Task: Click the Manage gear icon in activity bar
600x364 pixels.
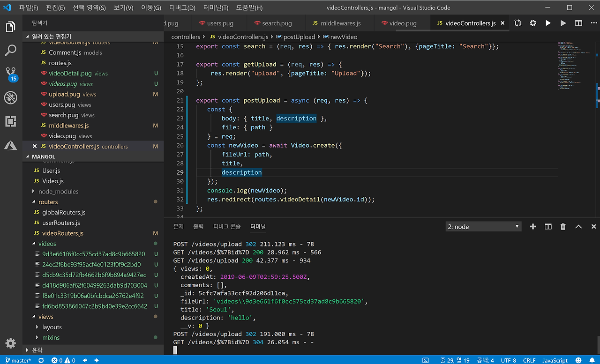Action: click(x=11, y=342)
